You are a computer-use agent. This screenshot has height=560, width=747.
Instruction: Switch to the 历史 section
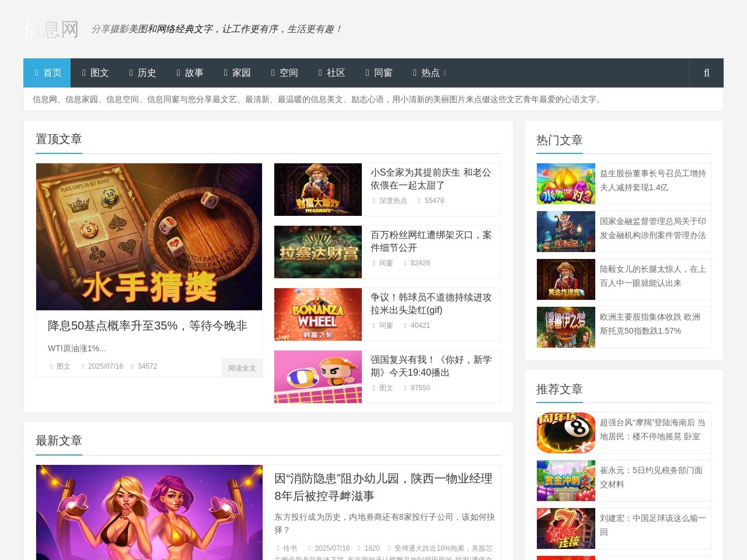144,73
